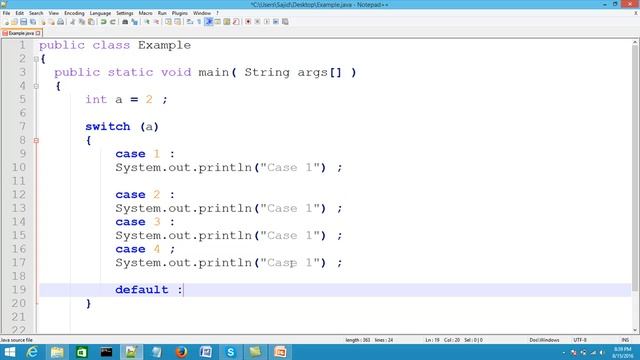Open Firefox from the taskbar
Screen dimensions: 640x360
[x=181, y=352]
